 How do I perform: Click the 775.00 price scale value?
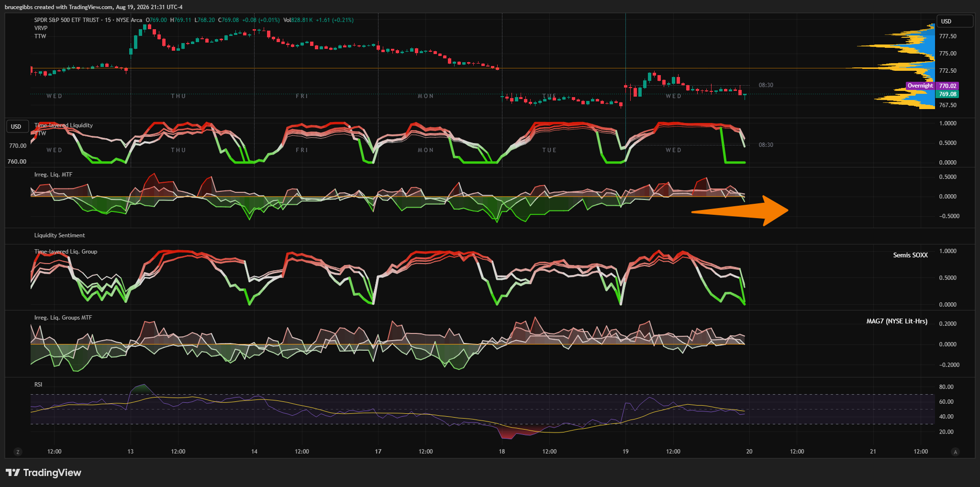[x=947, y=54]
